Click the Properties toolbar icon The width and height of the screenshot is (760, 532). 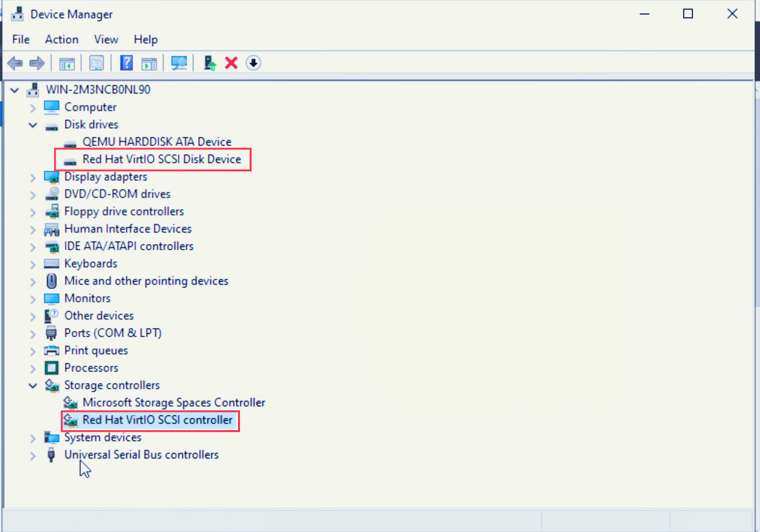click(97, 63)
